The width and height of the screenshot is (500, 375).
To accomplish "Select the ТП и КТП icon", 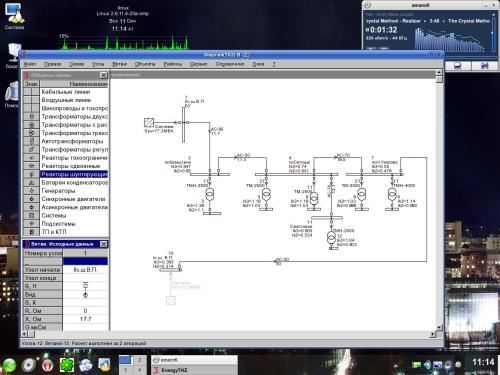I will point(32,232).
